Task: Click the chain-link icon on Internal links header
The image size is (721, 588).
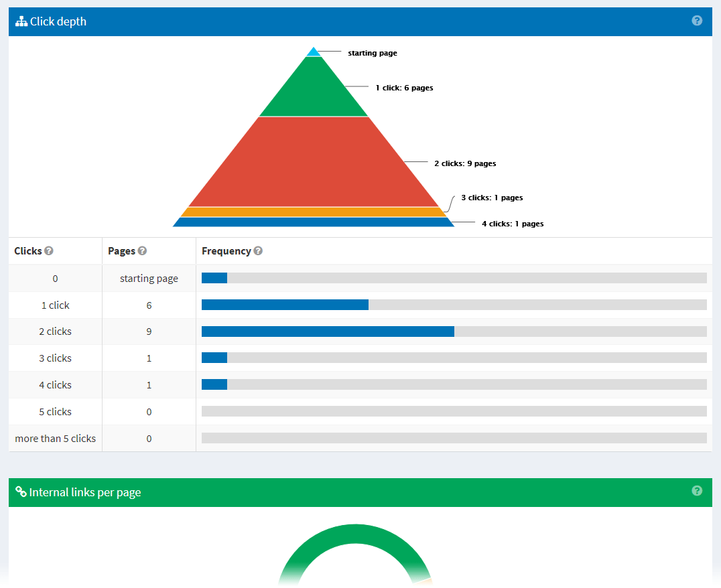Action: point(21,492)
